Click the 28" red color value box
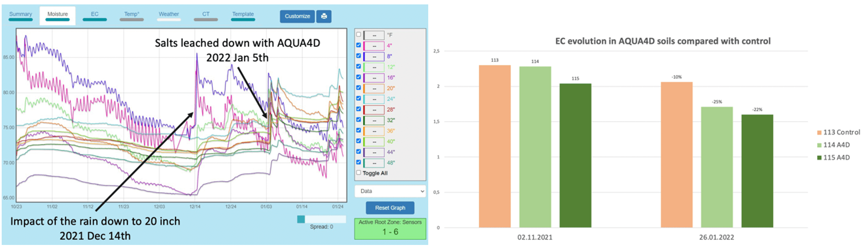 tap(374, 109)
